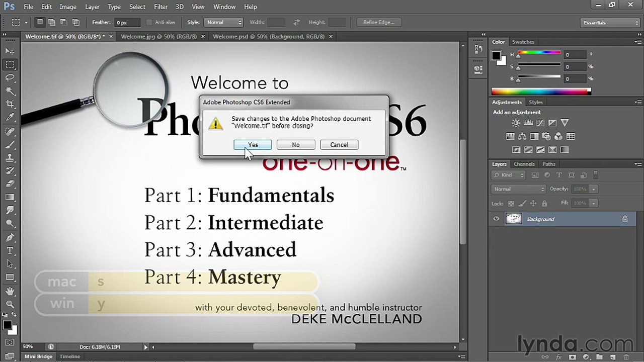This screenshot has width=644, height=362.
Task: Select the Zoom tool in toolbox
Action: click(10, 305)
